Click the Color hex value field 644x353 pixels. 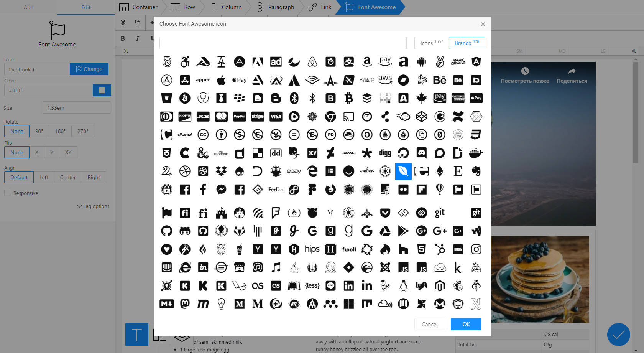coord(48,90)
